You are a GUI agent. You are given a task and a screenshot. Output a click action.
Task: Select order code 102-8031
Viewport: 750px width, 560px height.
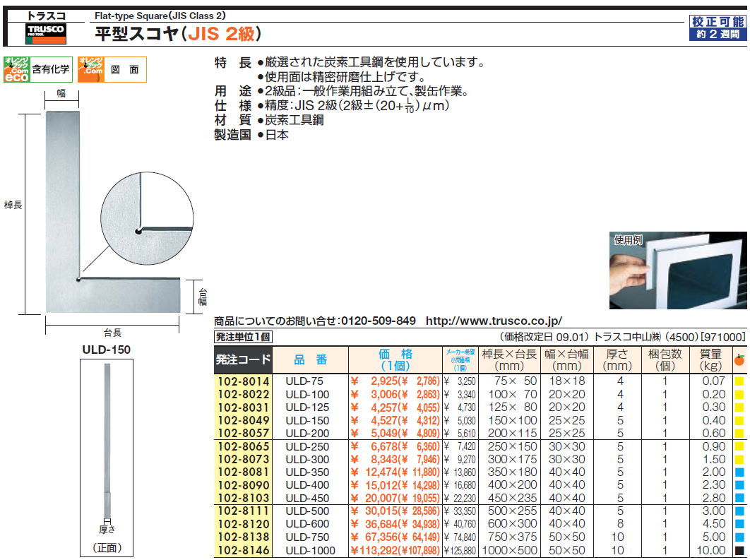click(244, 407)
